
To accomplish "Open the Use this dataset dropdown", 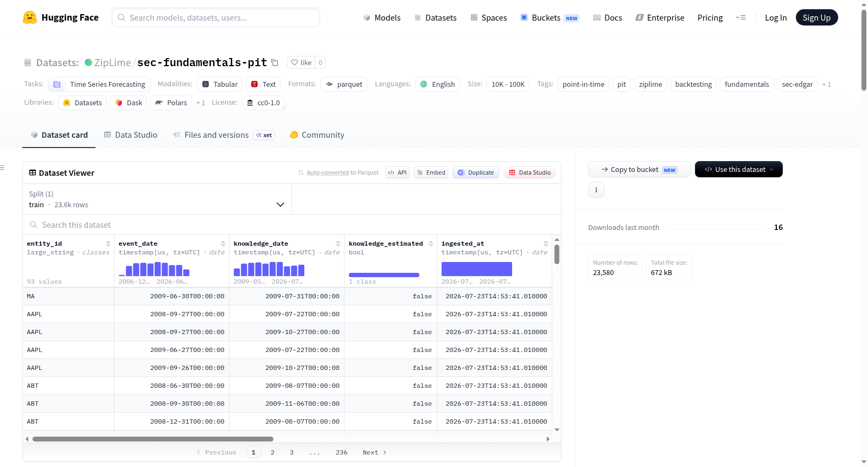I will point(739,169).
